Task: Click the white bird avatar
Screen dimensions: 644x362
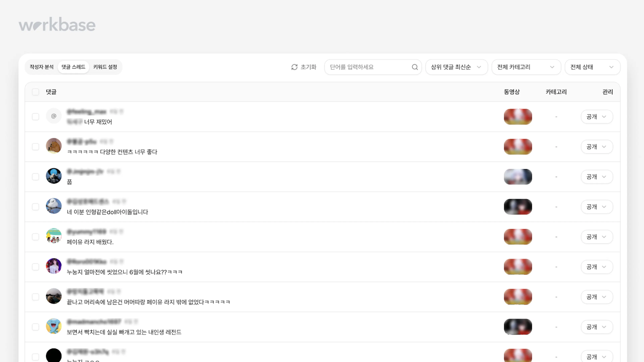Action: point(54,206)
